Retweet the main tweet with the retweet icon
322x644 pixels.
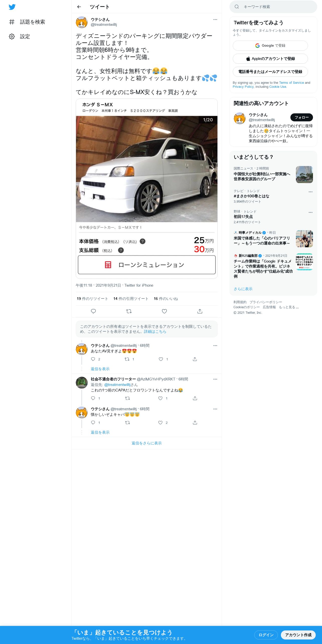pyautogui.click(x=129, y=311)
